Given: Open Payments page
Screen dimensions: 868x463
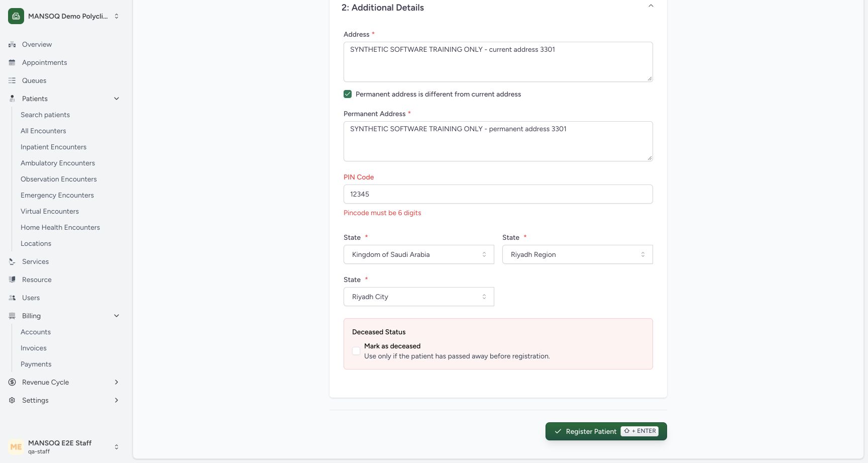Looking at the screenshot, I should [36, 364].
